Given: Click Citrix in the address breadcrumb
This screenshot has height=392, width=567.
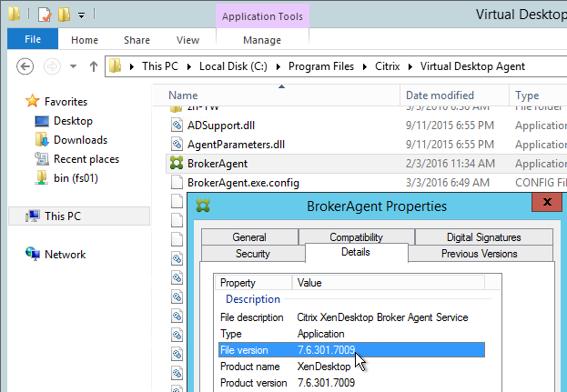Looking at the screenshot, I should [x=388, y=66].
